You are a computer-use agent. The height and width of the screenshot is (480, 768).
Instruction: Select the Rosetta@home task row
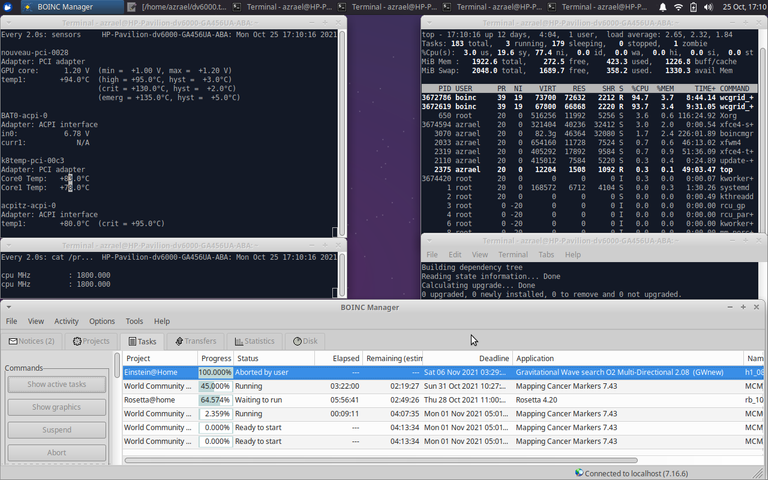click(x=443, y=400)
